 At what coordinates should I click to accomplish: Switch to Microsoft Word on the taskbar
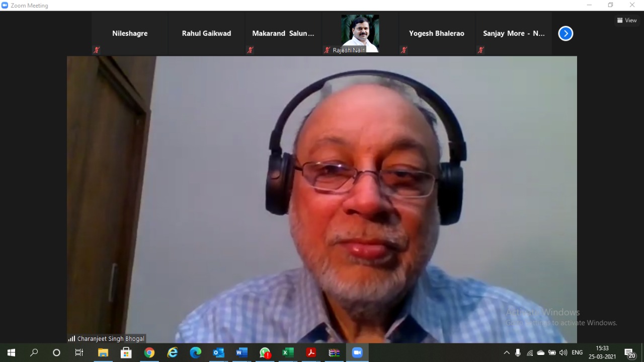coord(242,352)
